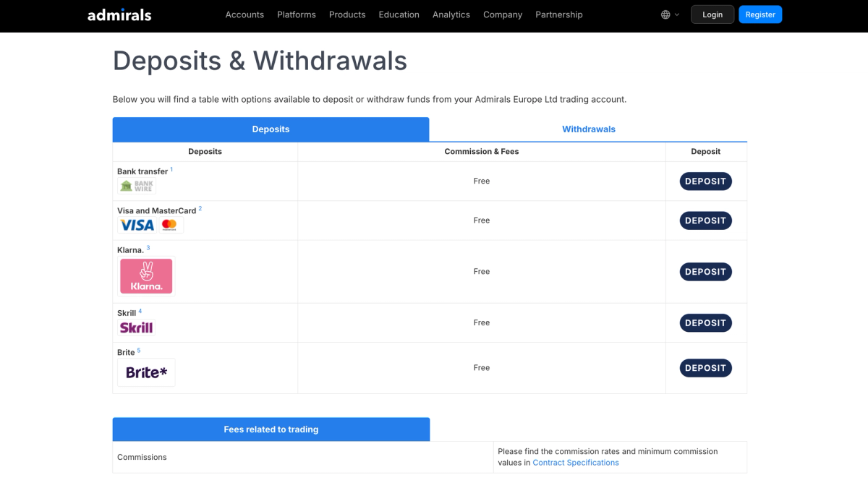Open the language globe selector
This screenshot has height=488, width=868.
pos(670,14)
